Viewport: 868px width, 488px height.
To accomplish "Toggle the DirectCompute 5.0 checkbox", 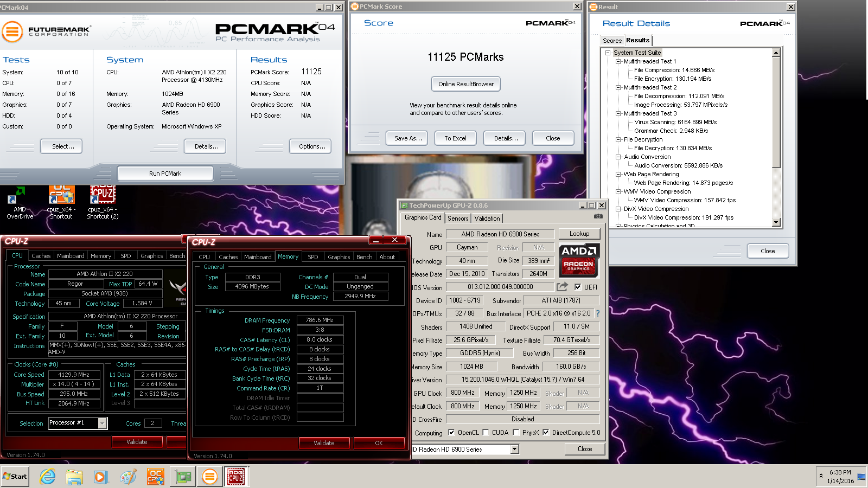I will click(x=546, y=432).
